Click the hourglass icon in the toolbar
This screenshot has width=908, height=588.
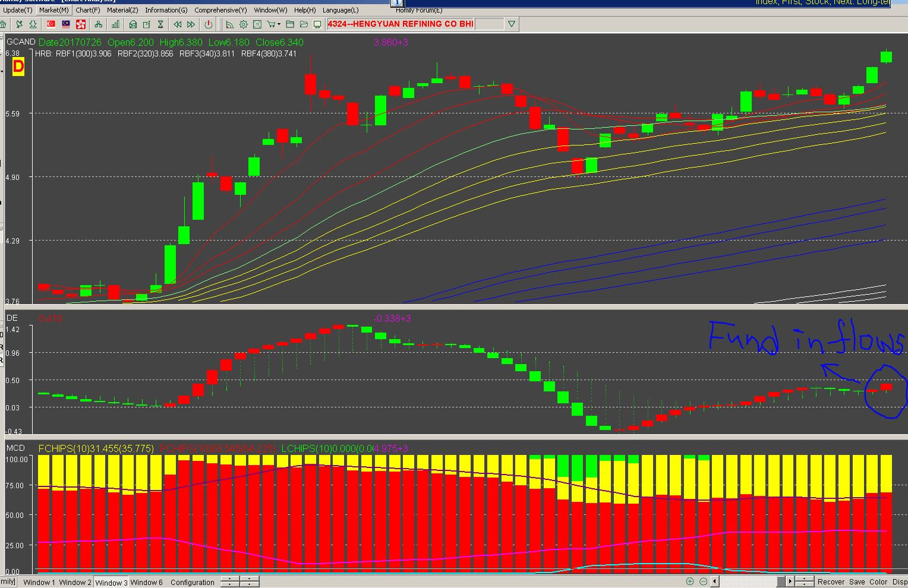point(160,24)
